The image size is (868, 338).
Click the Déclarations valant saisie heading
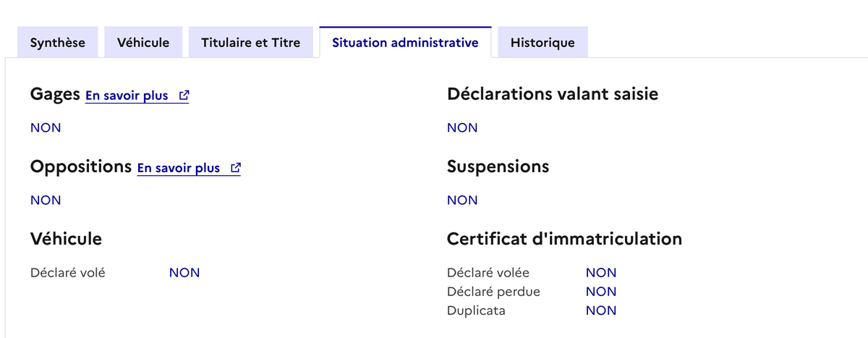coord(553,94)
